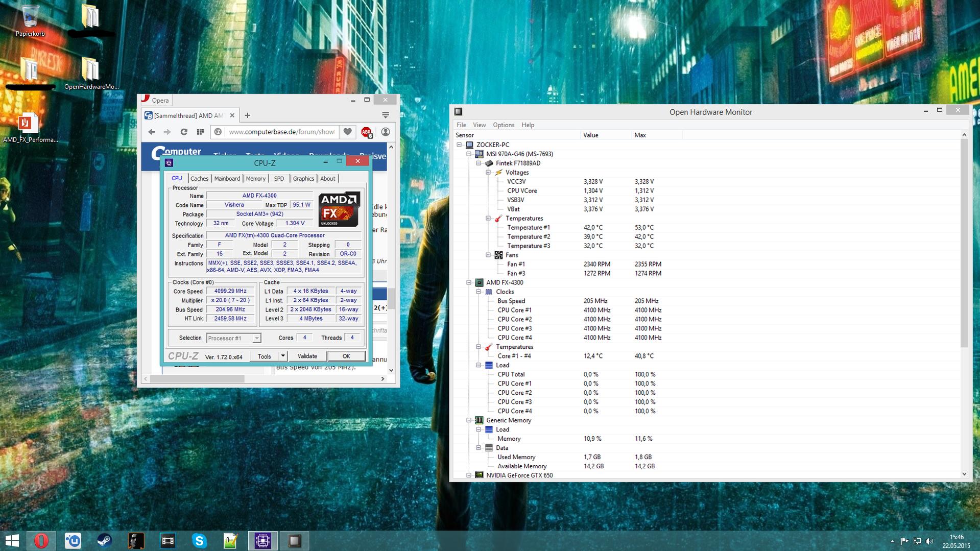Open the OpenHardwareMo... desktop folder

(x=91, y=73)
